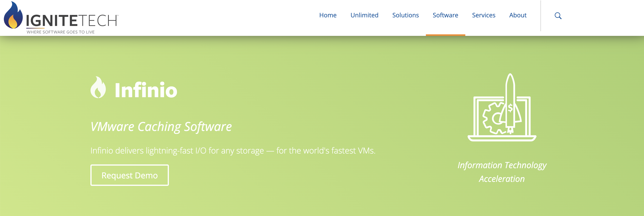644x216 pixels.
Task: Click the dollar sign on rocket
Action: coord(510,108)
